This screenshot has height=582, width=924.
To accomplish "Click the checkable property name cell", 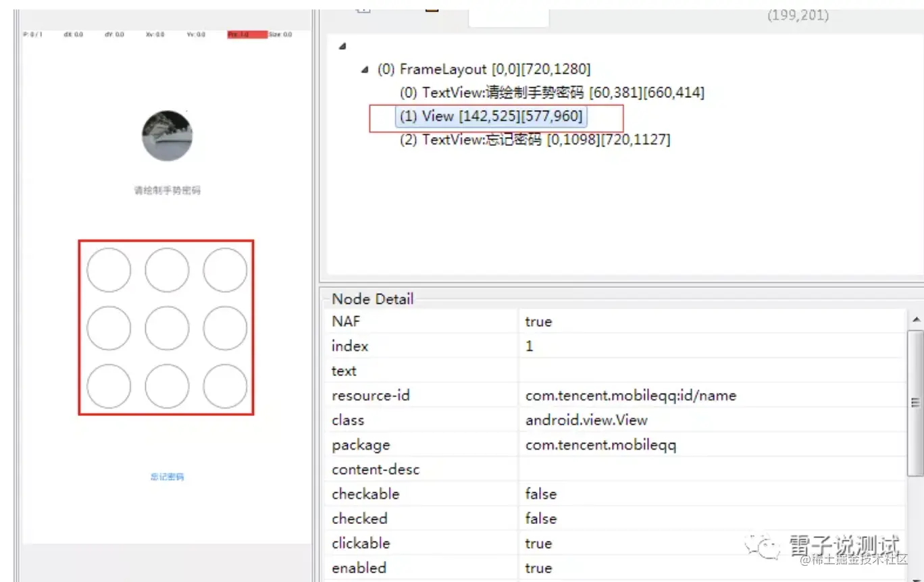I will pos(421,494).
